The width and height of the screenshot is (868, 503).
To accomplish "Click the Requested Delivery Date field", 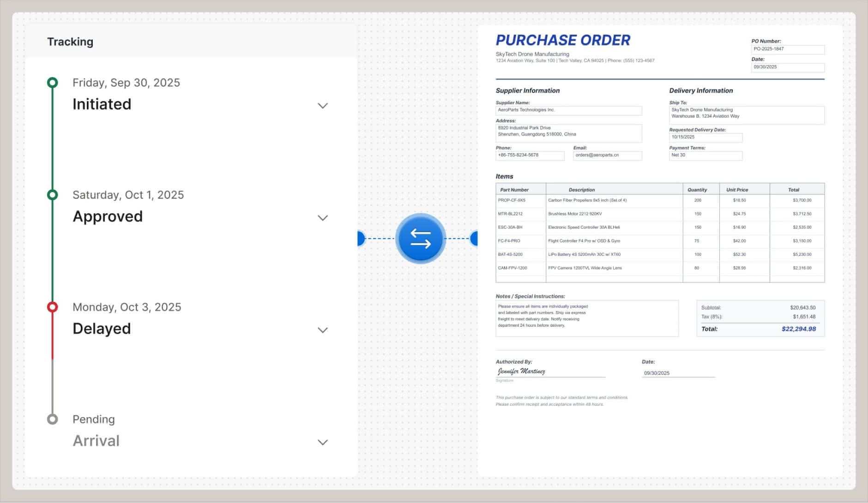I will (x=705, y=138).
